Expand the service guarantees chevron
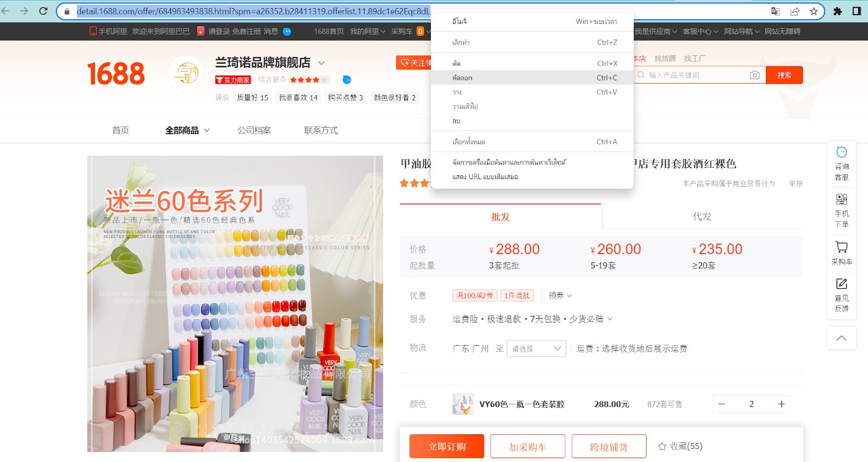The image size is (868, 462). point(610,319)
